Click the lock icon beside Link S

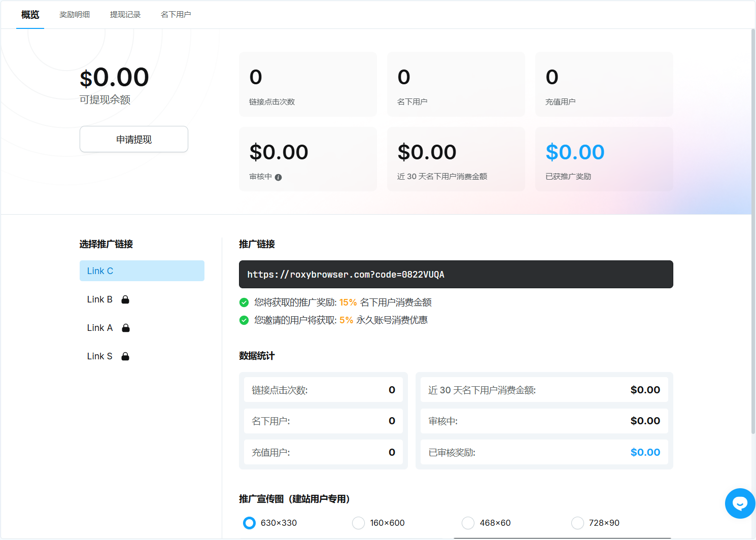pyautogui.click(x=125, y=356)
